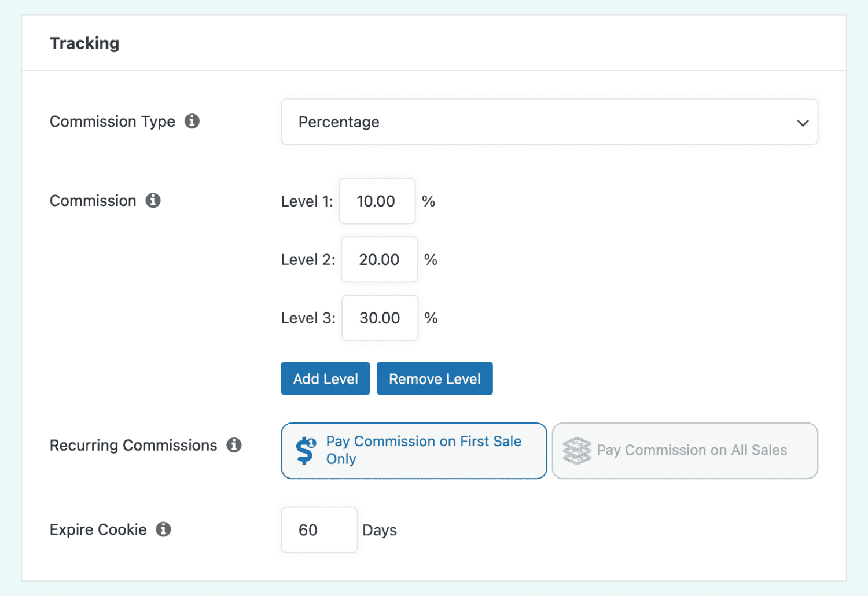Click the dollar sign icon on First Sale button
The image size is (868, 596).
tap(306, 451)
